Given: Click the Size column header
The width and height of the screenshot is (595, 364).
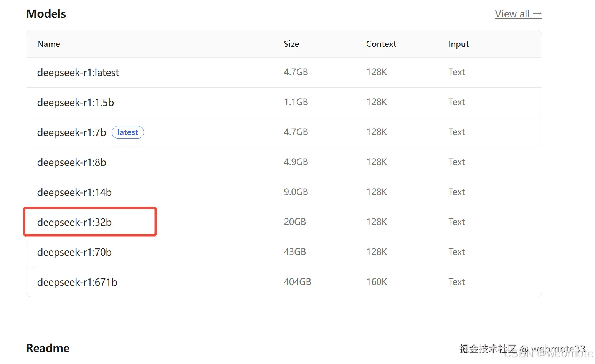Looking at the screenshot, I should pos(291,44).
